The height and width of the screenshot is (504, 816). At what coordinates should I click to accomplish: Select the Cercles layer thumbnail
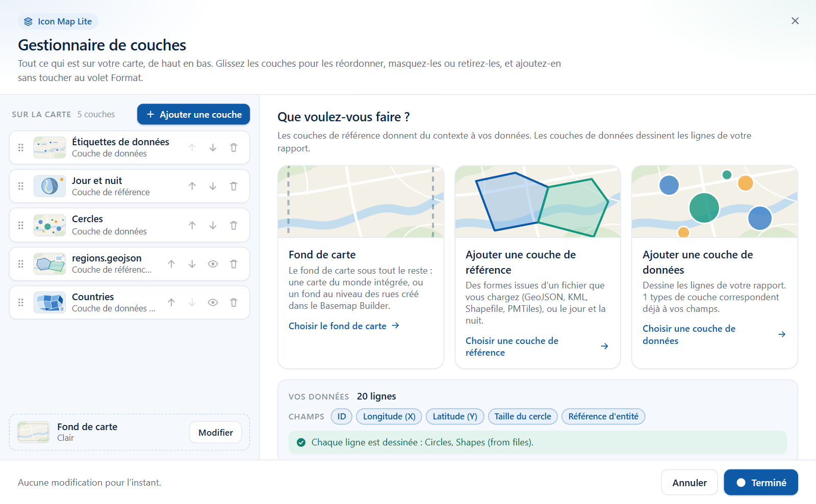coord(49,225)
